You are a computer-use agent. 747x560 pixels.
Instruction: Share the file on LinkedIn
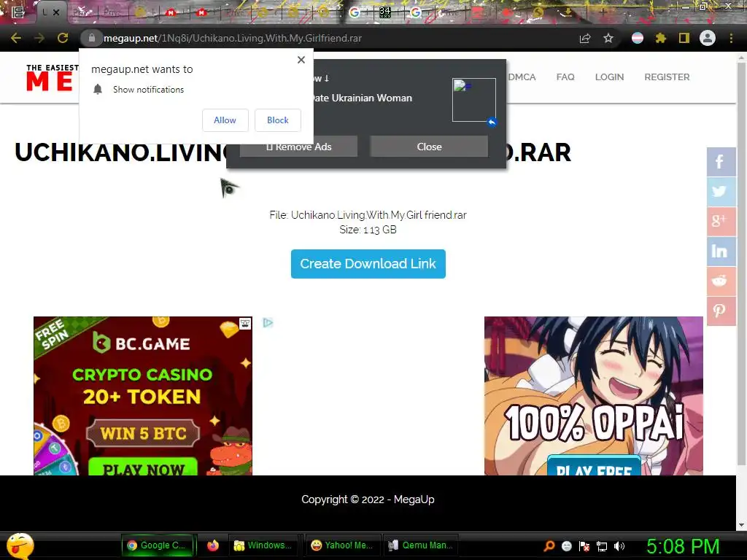pos(721,252)
